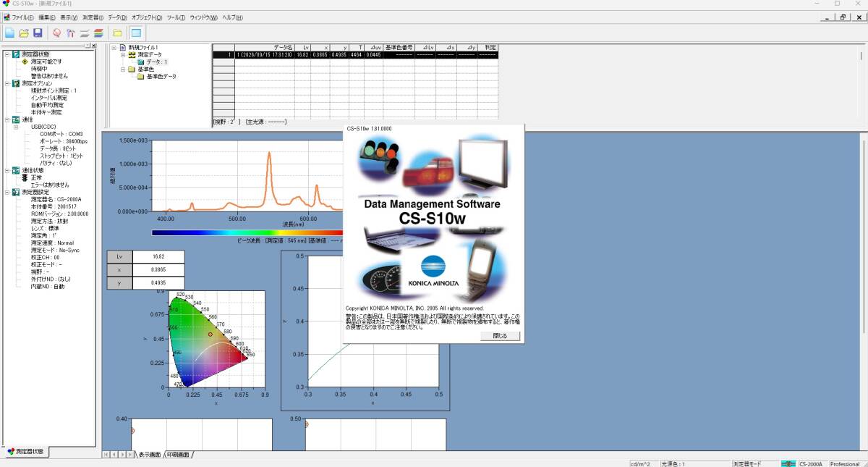Collapse the 測定器状態 tree section
Screen dimensions: 868x467
coord(7,54)
